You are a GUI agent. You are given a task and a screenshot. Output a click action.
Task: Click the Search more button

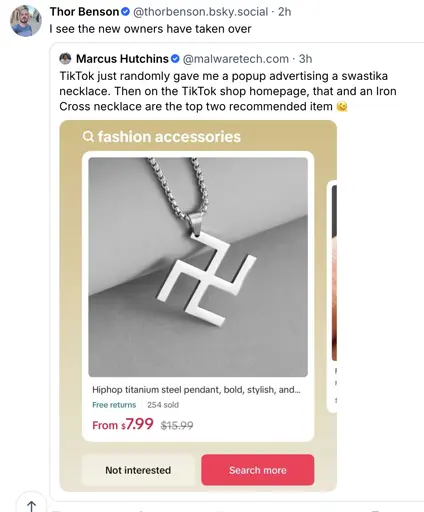pos(258,470)
